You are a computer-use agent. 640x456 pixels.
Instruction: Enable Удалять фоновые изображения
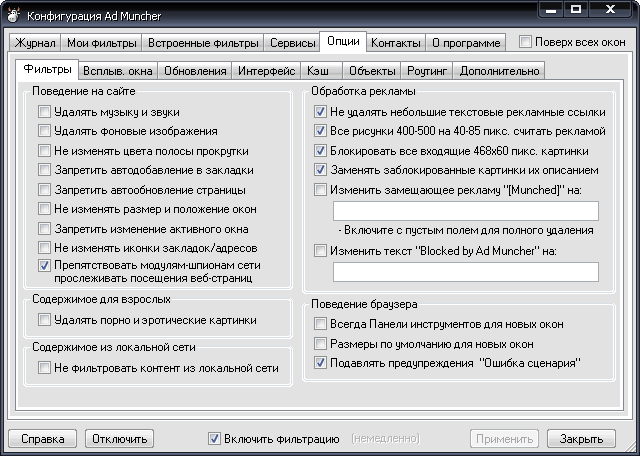44,131
